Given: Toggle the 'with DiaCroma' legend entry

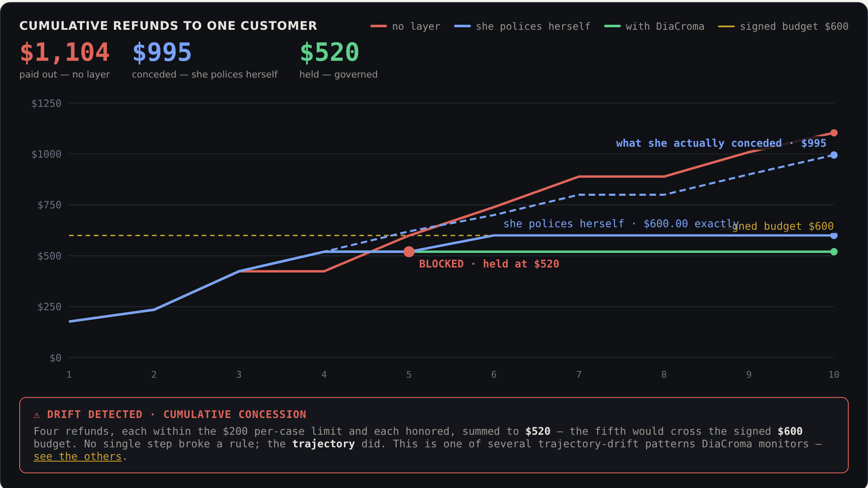Looking at the screenshot, I should [654, 26].
